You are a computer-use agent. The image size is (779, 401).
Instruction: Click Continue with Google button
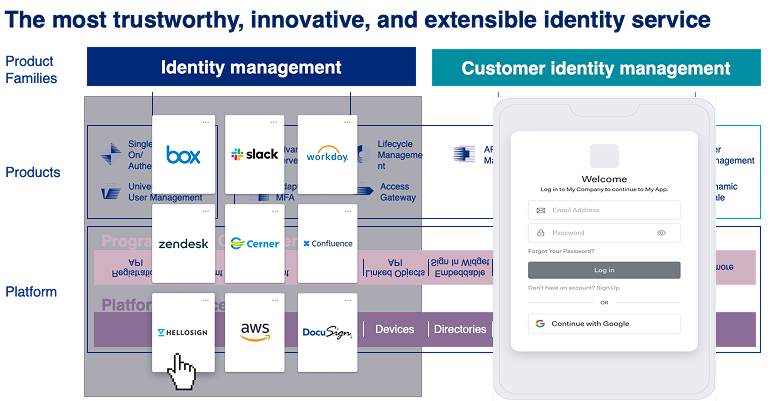(x=604, y=324)
